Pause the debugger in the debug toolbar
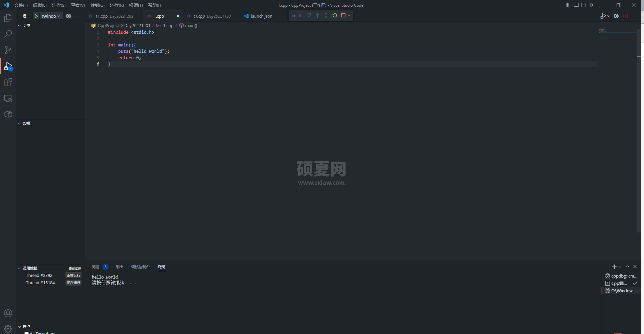This screenshot has width=644, height=334. 300,15
